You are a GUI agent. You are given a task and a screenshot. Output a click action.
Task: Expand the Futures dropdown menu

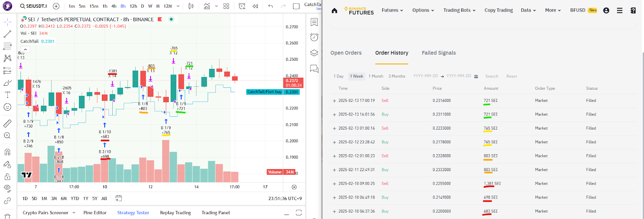[x=392, y=10]
